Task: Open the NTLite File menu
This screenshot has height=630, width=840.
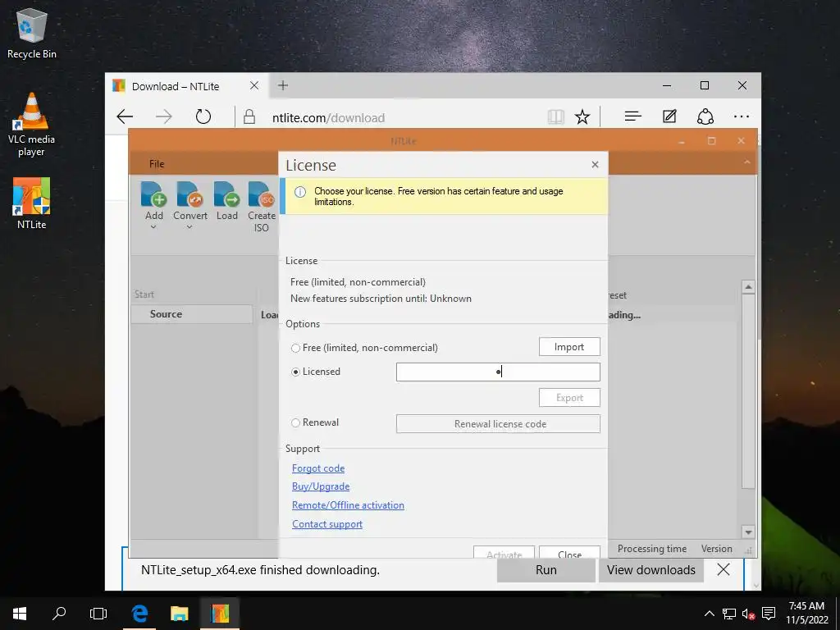Action: [157, 164]
